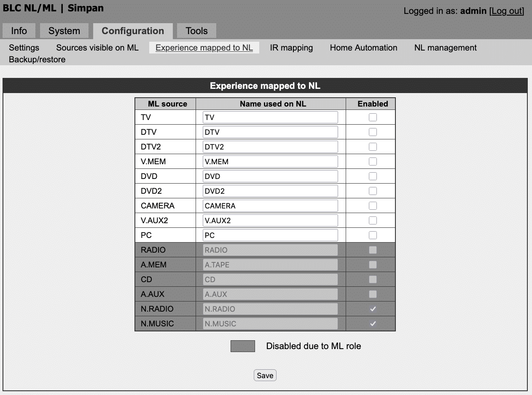Tick the Enabled box for DVD
Image resolution: width=532 pixels, height=395 pixels.
pyautogui.click(x=373, y=176)
